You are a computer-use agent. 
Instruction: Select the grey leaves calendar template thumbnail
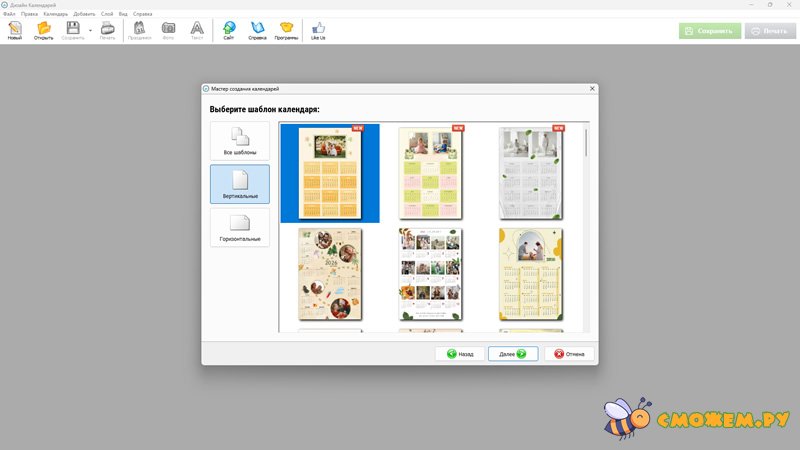(x=531, y=172)
